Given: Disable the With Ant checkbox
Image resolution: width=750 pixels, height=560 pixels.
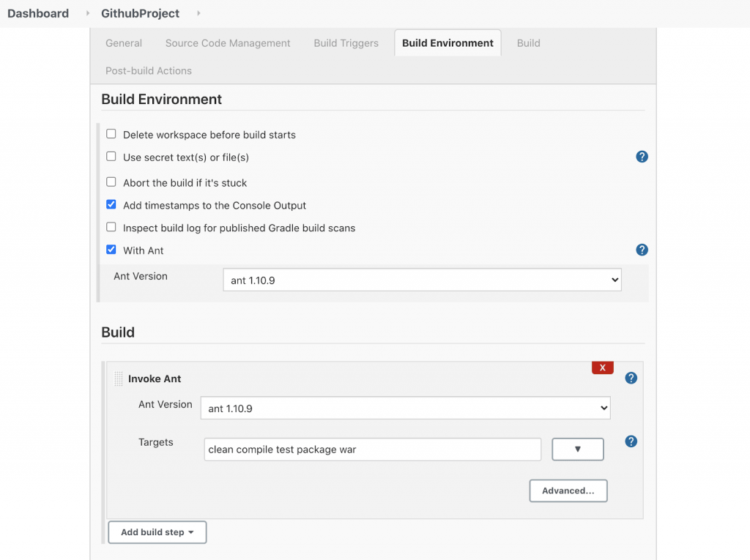Looking at the screenshot, I should click(x=111, y=250).
